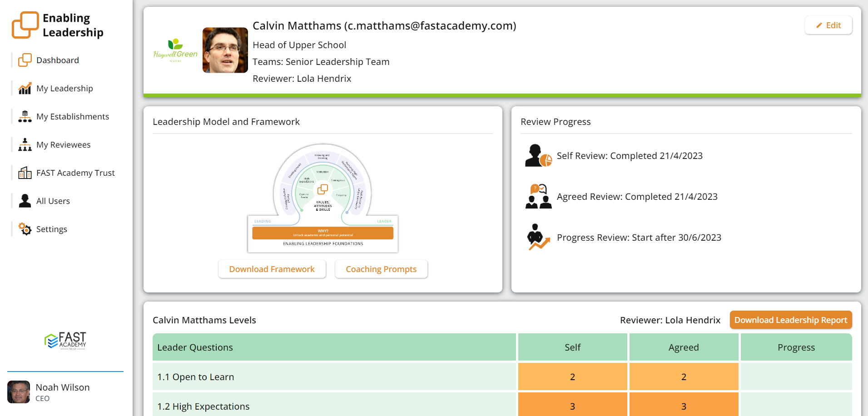
Task: Select the My Establishments icon
Action: (x=25, y=117)
